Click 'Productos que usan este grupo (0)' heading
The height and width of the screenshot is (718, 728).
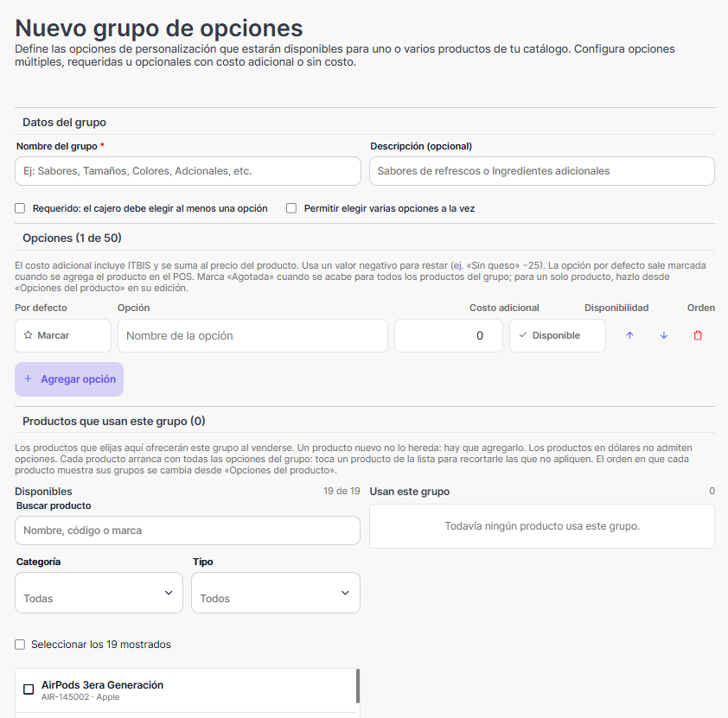coord(114,421)
